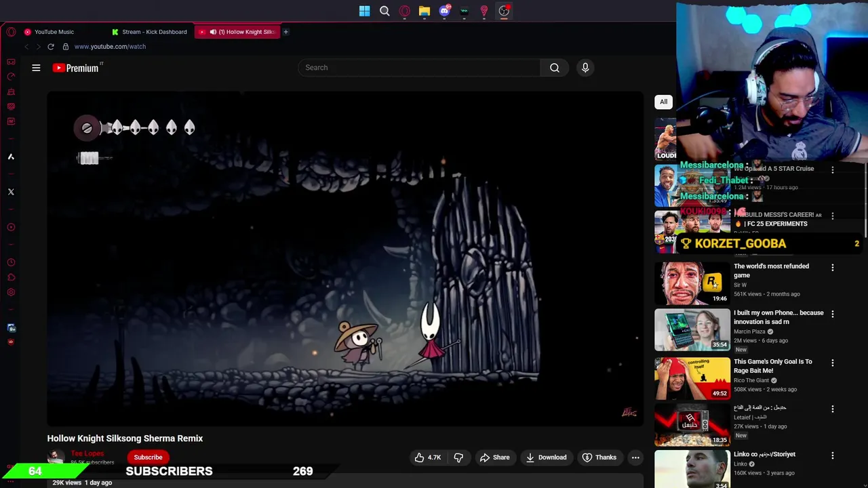Viewport: 868px width, 488px height.
Task: Open options for Letaief video
Action: click(833, 409)
